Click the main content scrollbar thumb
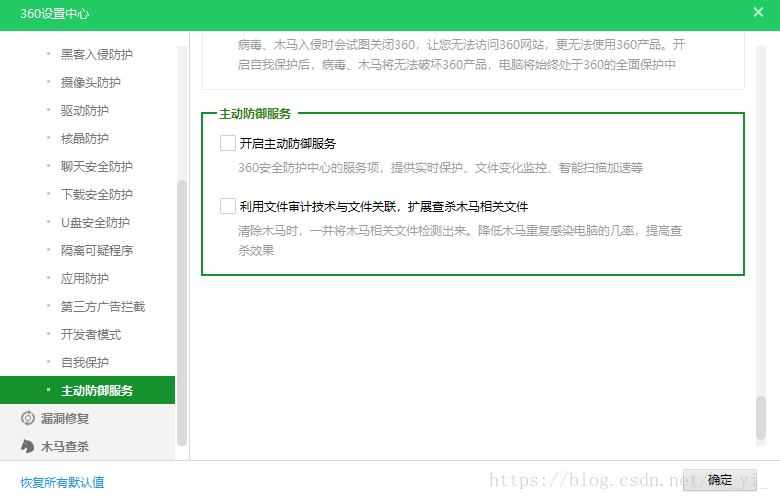This screenshot has height=500, width=780. tap(761, 417)
